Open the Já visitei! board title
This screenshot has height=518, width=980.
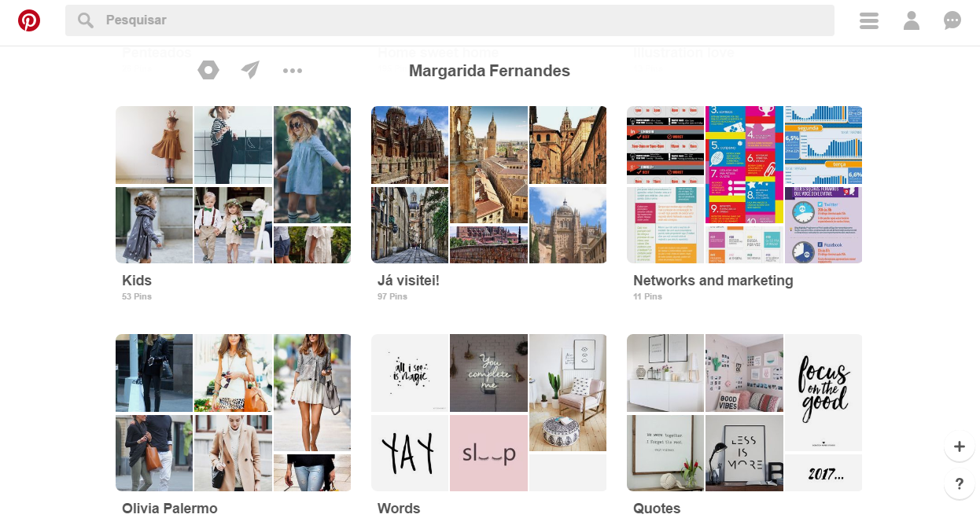pyautogui.click(x=408, y=281)
